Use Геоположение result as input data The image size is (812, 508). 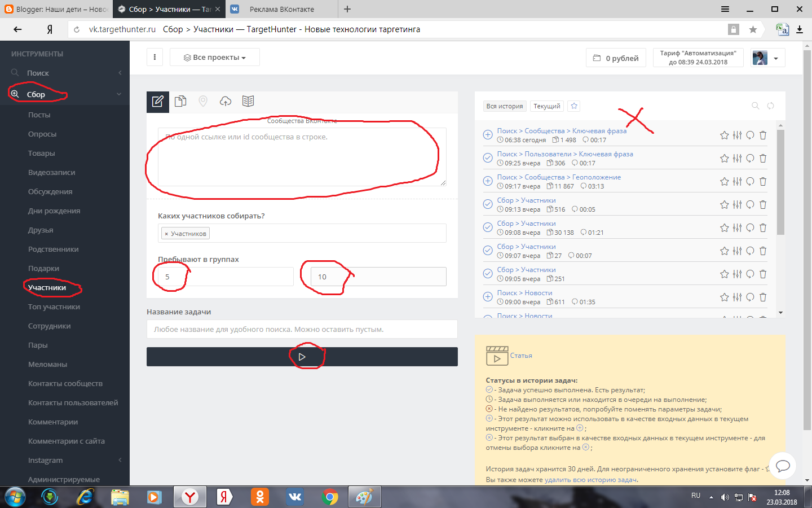coord(488,181)
